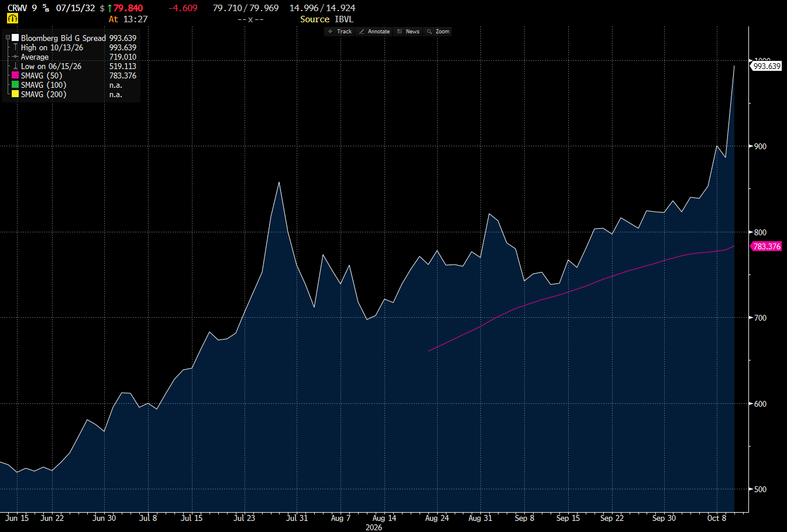Collapse the legend tree box icon
Viewport: 787px width, 532px height.
[8, 37]
